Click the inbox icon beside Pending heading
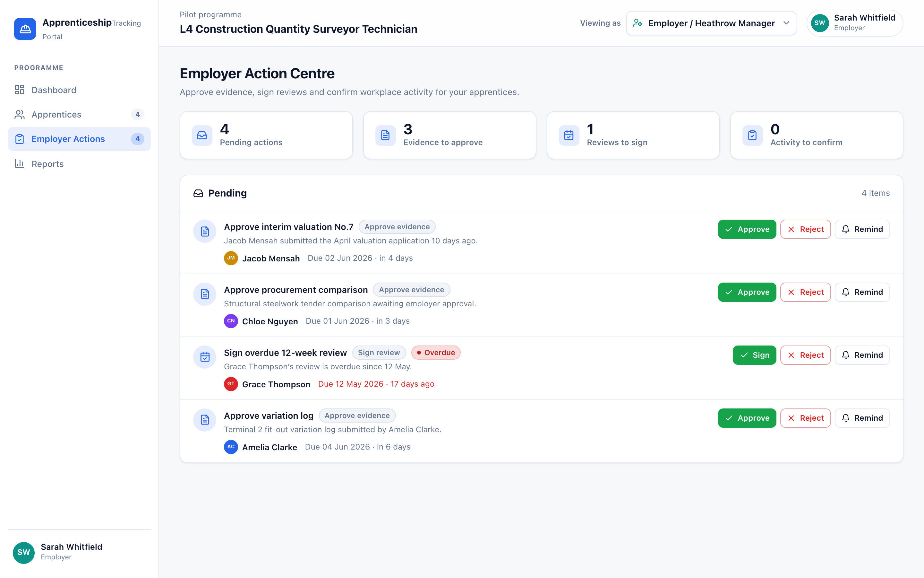924x578 pixels. click(198, 193)
